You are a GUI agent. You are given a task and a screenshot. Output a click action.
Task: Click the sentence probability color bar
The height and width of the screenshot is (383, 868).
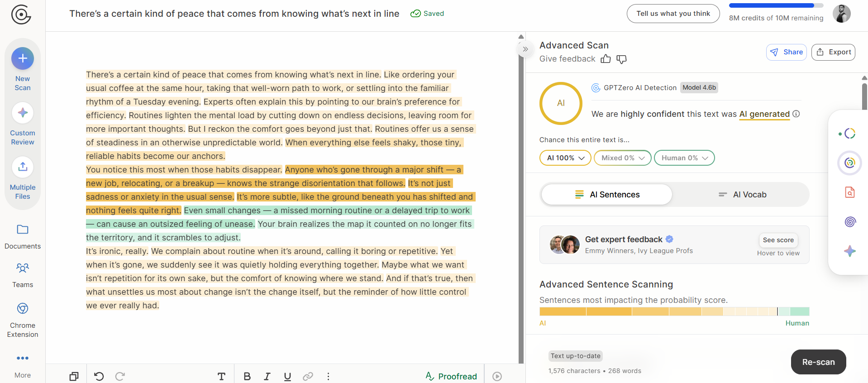[x=674, y=311]
